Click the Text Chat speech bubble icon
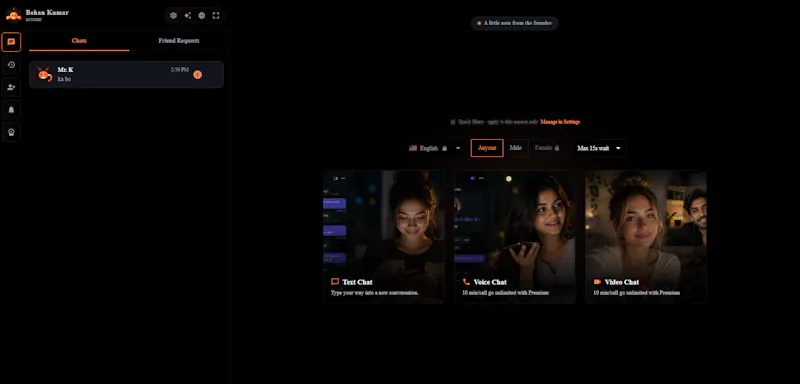 click(x=335, y=281)
